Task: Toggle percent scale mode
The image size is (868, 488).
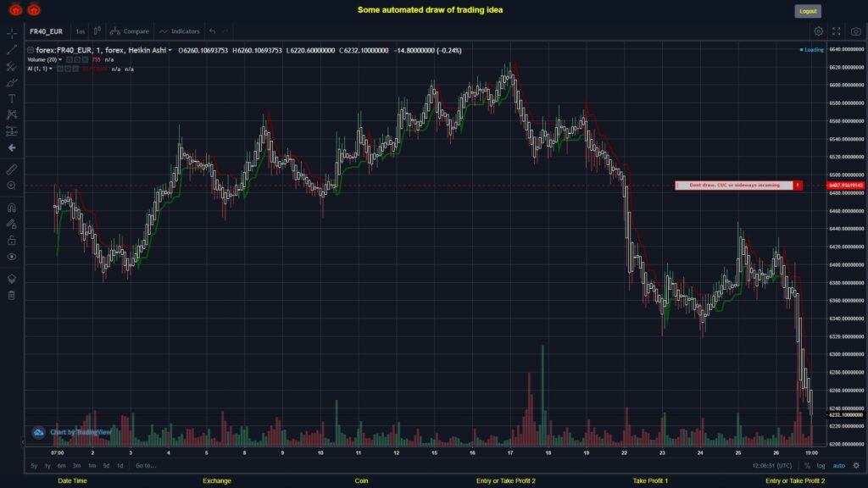Action: [807, 465]
